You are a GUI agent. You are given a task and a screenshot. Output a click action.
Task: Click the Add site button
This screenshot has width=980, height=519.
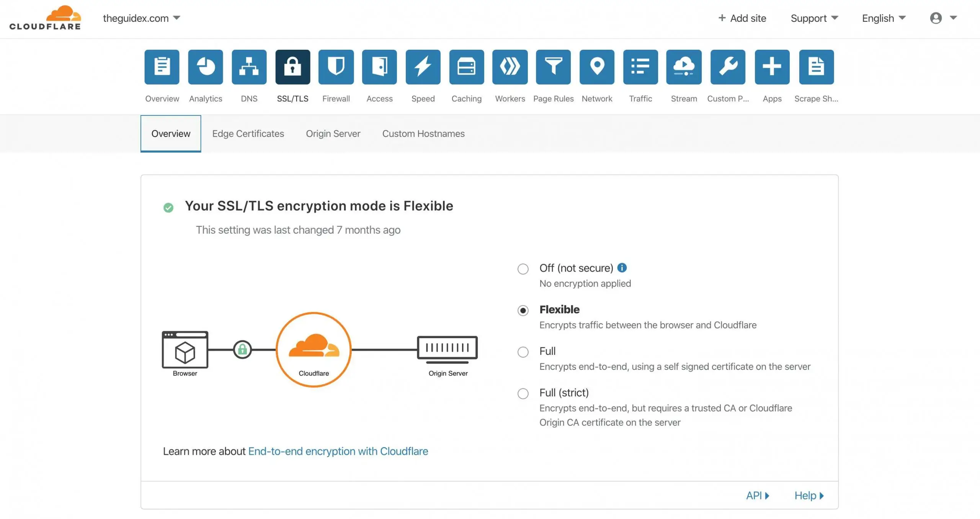(742, 18)
